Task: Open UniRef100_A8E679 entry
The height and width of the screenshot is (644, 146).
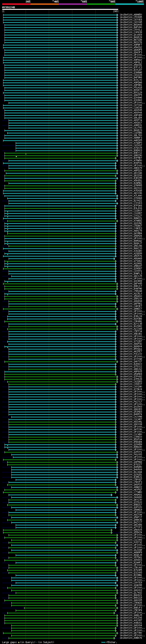Action: pos(131,168)
